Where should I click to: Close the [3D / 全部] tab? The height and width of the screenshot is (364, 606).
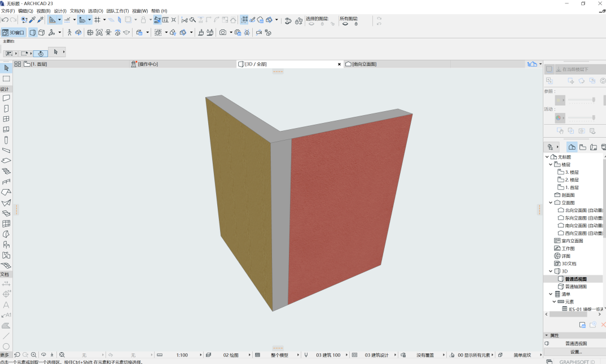tap(339, 64)
